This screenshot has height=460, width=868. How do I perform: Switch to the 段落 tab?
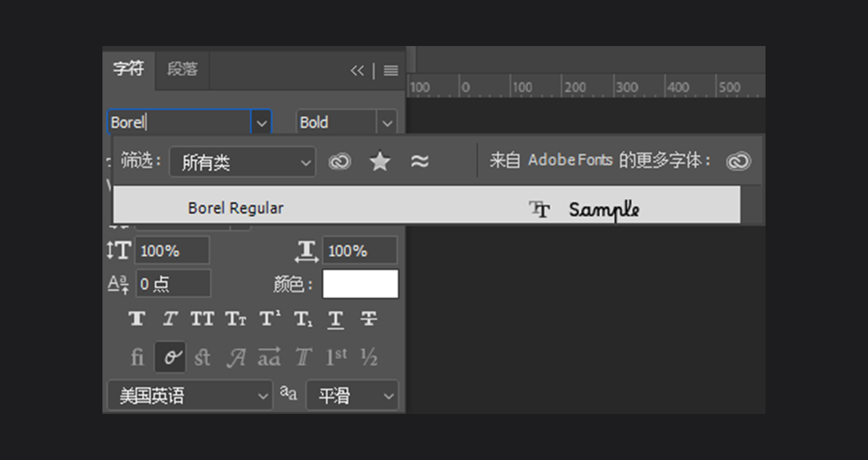pos(182,69)
